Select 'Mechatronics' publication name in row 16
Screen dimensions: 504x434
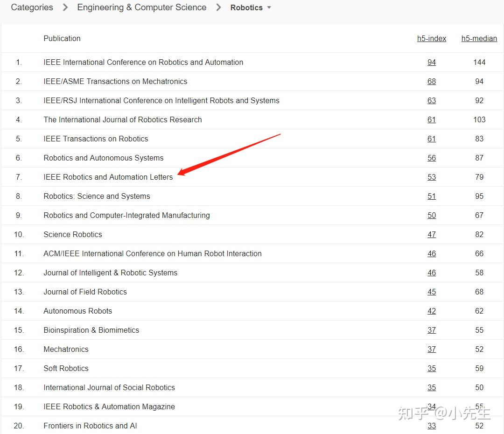tap(66, 349)
